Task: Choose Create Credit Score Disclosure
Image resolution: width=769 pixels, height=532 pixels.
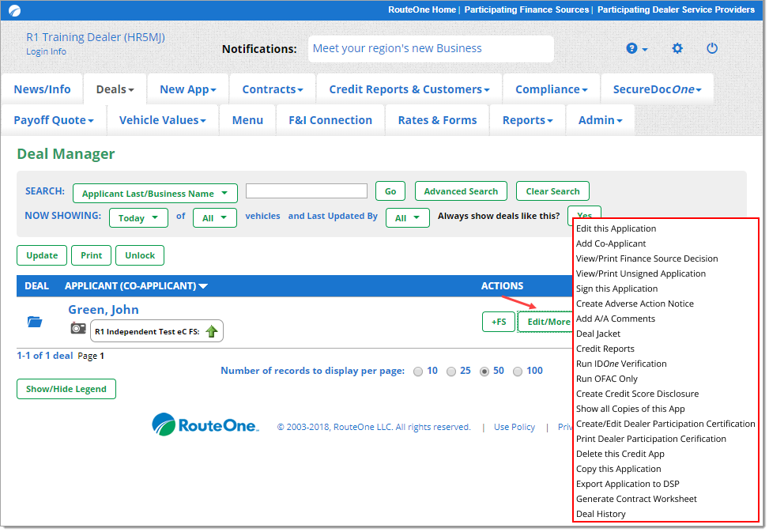Action: pos(637,394)
